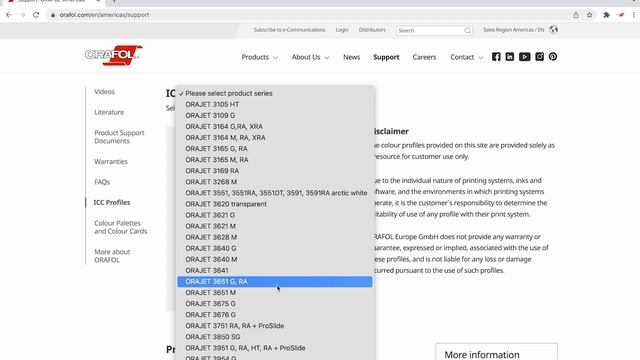The width and height of the screenshot is (640, 360).
Task: Expand the About Us menu
Action: tap(310, 57)
